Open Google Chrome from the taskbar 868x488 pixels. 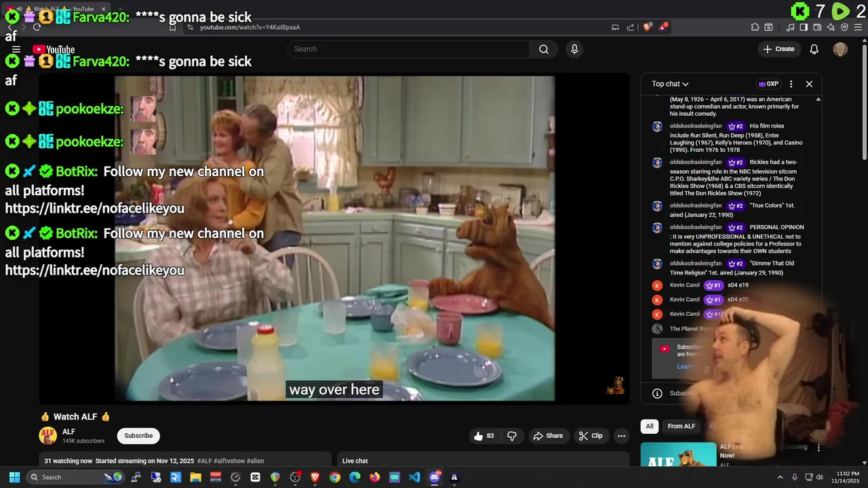335,477
